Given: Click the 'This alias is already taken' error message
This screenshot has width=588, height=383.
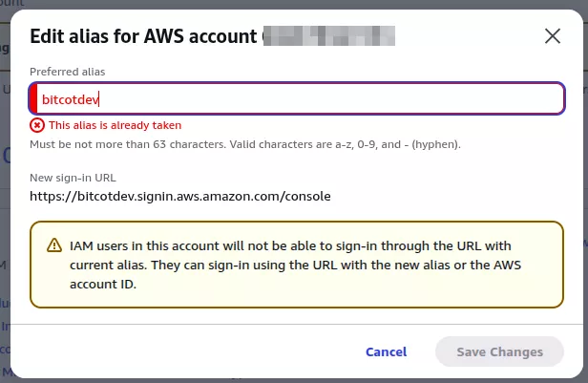Looking at the screenshot, I should pos(115,125).
